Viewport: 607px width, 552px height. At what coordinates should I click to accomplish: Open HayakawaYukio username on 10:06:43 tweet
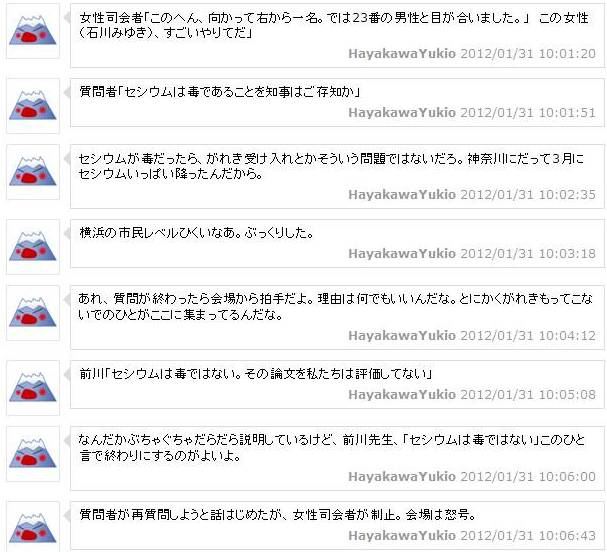(402, 535)
